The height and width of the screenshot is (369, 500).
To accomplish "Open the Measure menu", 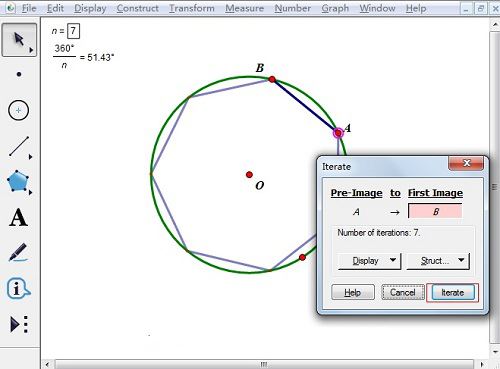I will pyautogui.click(x=244, y=8).
